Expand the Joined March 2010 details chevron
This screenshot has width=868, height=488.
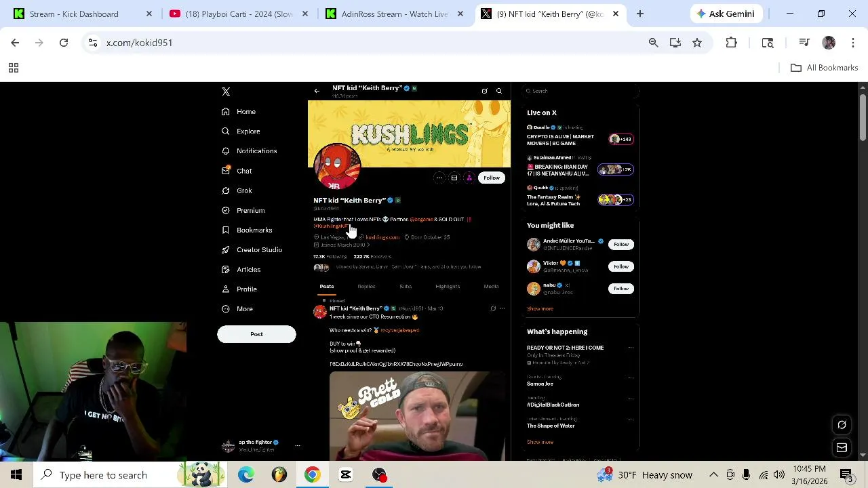tap(369, 245)
